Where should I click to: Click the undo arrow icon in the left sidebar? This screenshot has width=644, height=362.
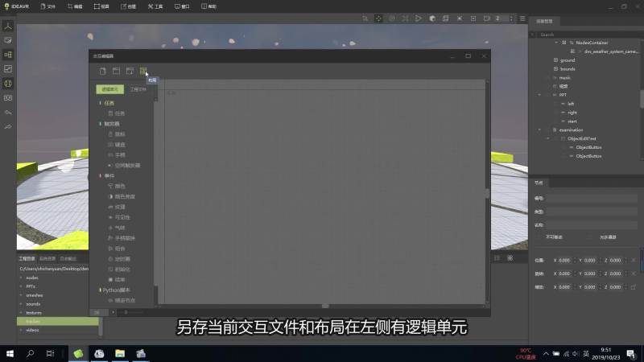click(x=8, y=113)
